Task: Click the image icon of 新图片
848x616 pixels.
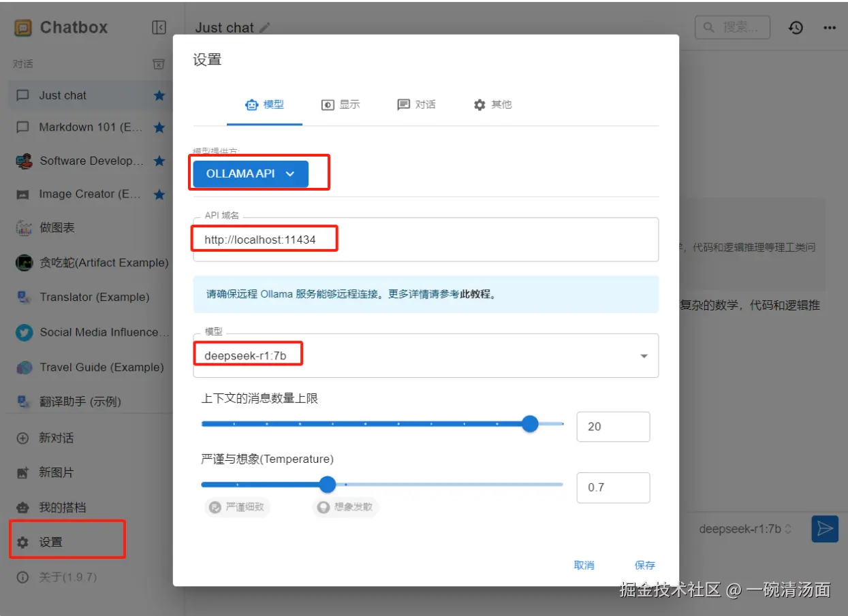Action: (23, 472)
